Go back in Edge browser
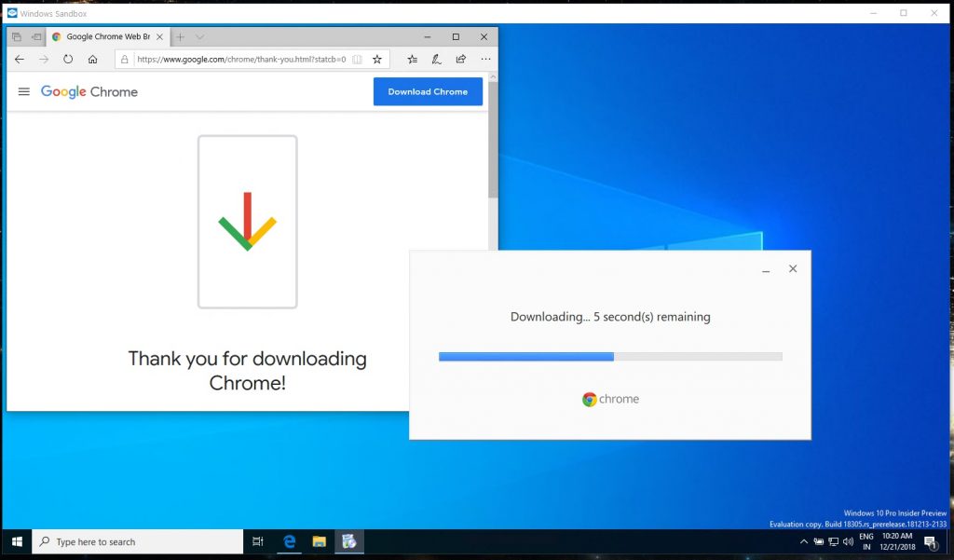 pyautogui.click(x=20, y=59)
